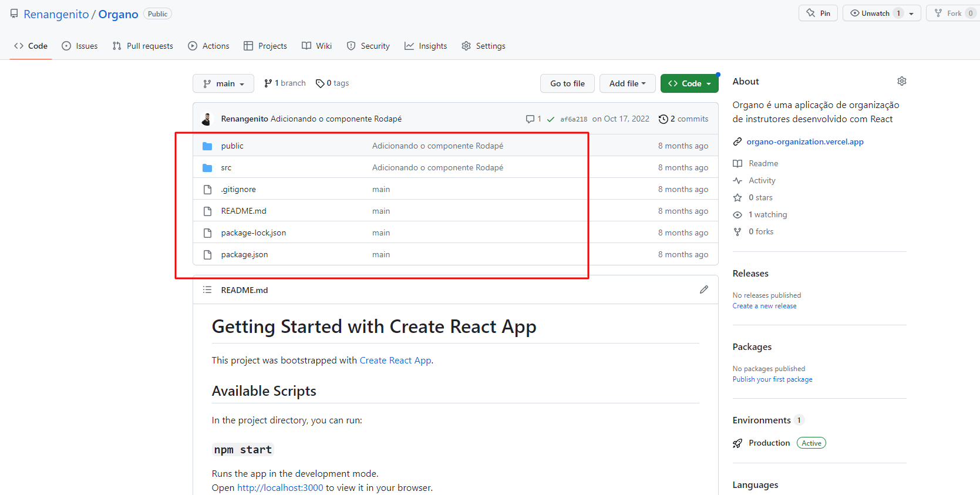Viewport: 980px width, 495px height.
Task: Click the commit author avatar
Action: pyautogui.click(x=207, y=119)
